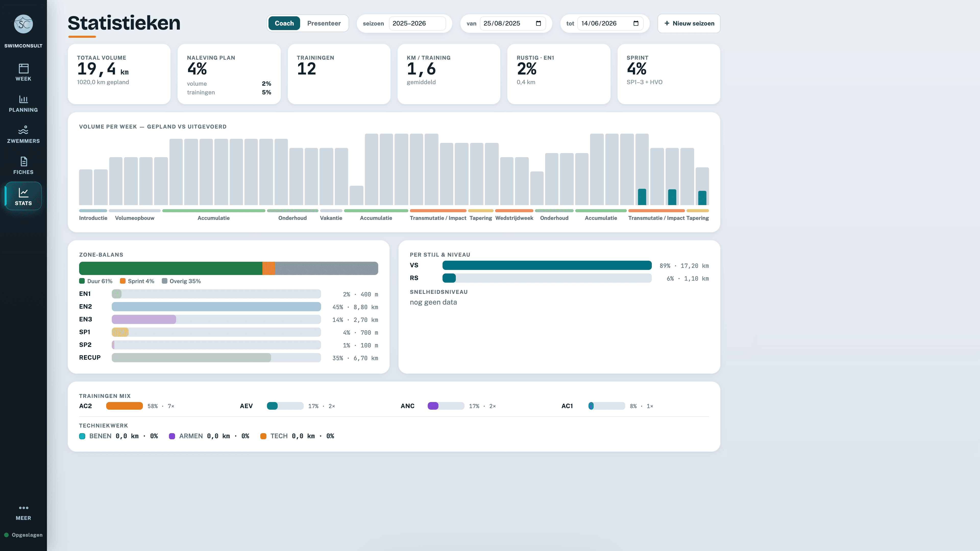Click the green Duur segment of zone bar
Screen dimensions: 980x551
170,268
